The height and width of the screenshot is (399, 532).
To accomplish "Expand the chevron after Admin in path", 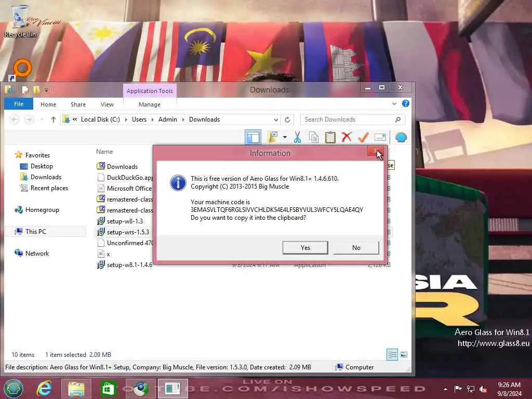I will point(183,119).
